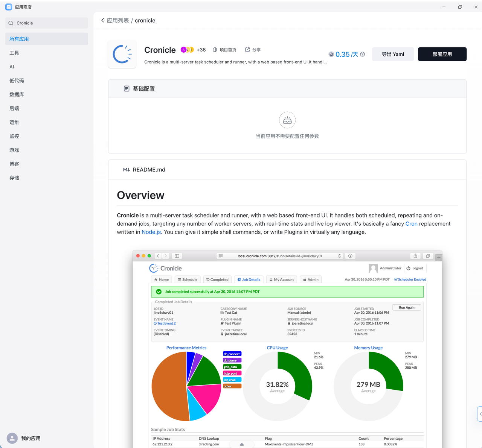Click the contributor avatars next to +36
The height and width of the screenshot is (448, 482).
tap(187, 50)
